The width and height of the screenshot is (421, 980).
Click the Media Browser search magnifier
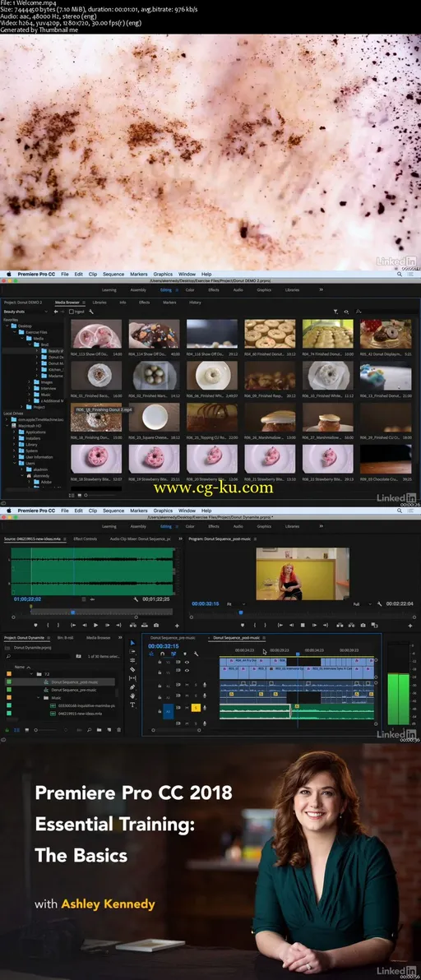pos(359,312)
